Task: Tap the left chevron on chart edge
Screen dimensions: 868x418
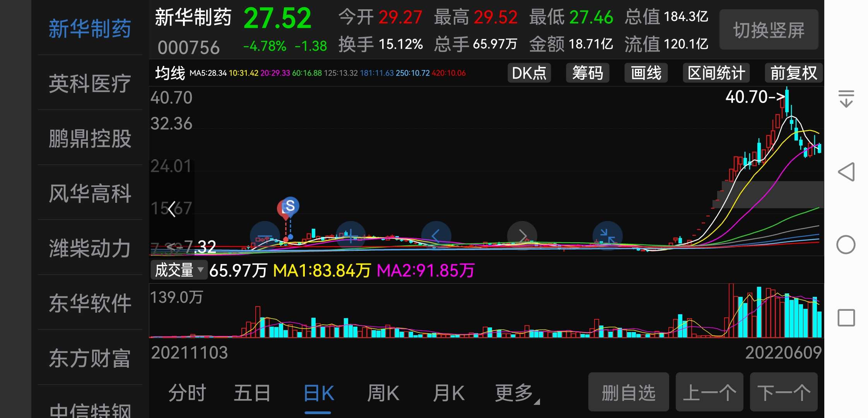Action: point(172,209)
